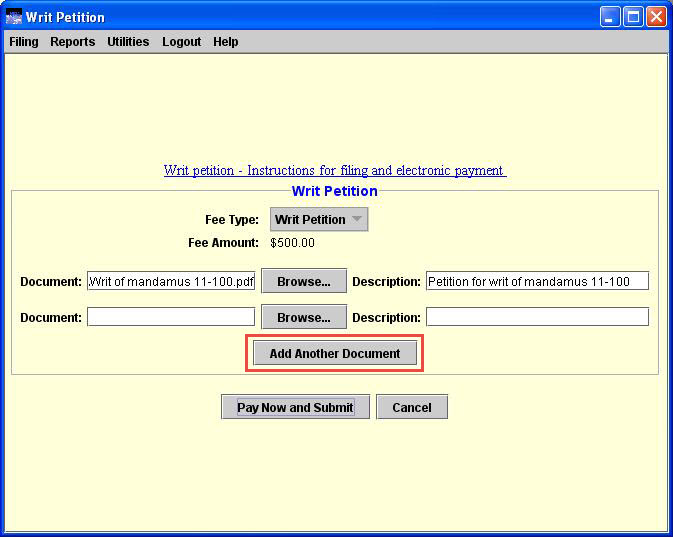Open the Filing menu
The width and height of the screenshot is (673, 537).
24,42
